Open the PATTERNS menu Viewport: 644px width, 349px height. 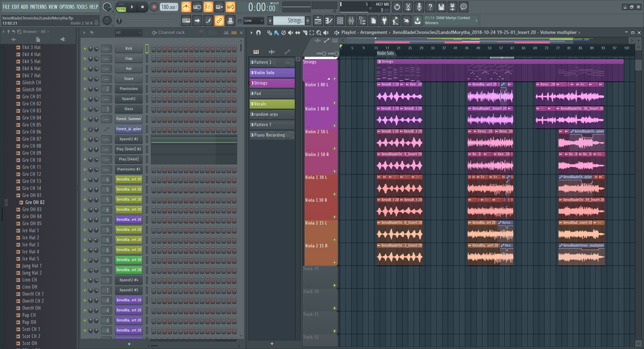[38, 7]
